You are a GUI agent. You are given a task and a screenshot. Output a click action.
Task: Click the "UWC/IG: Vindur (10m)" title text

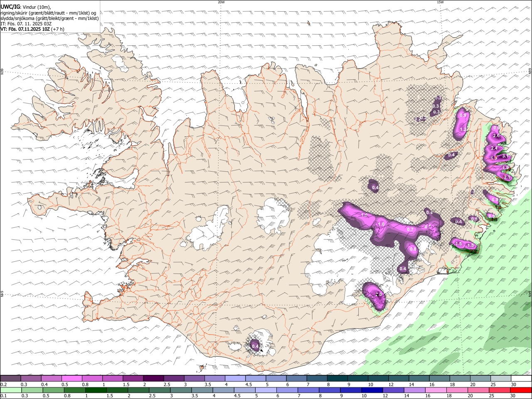(25, 7)
